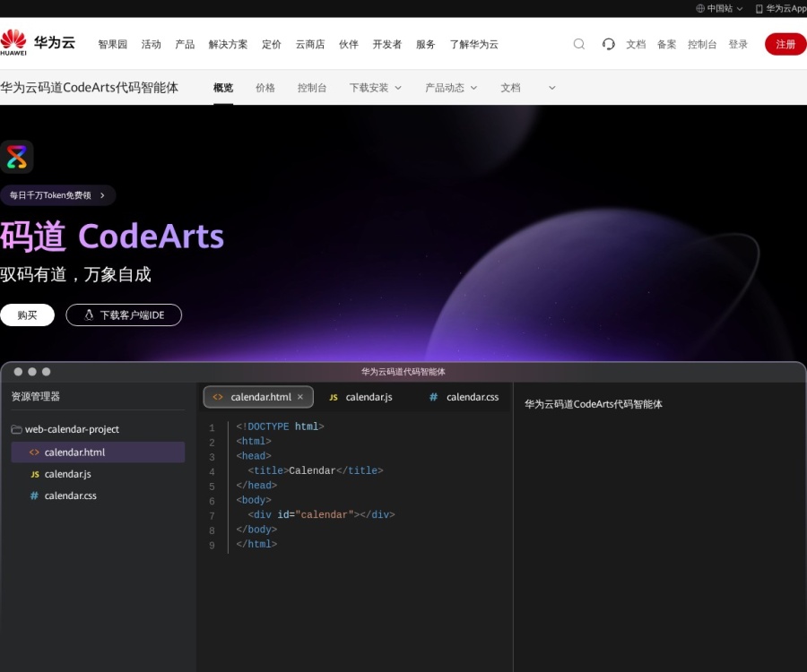Click HTML icon next to calendar.html in explorer
This screenshot has width=807, height=672.
coord(34,452)
